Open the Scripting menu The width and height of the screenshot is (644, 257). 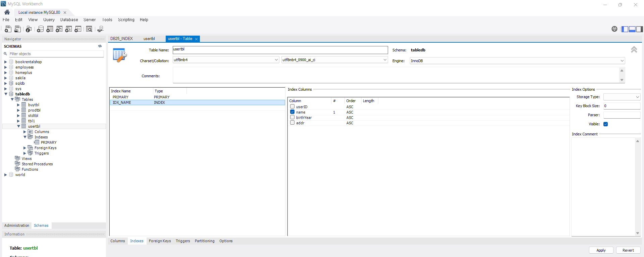tap(126, 20)
